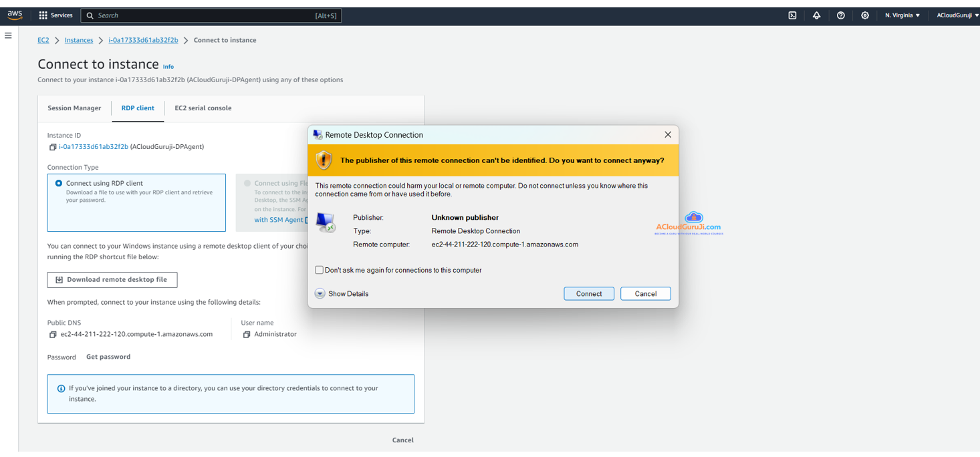
Task: Copy the Public DNS value
Action: tap(53, 335)
